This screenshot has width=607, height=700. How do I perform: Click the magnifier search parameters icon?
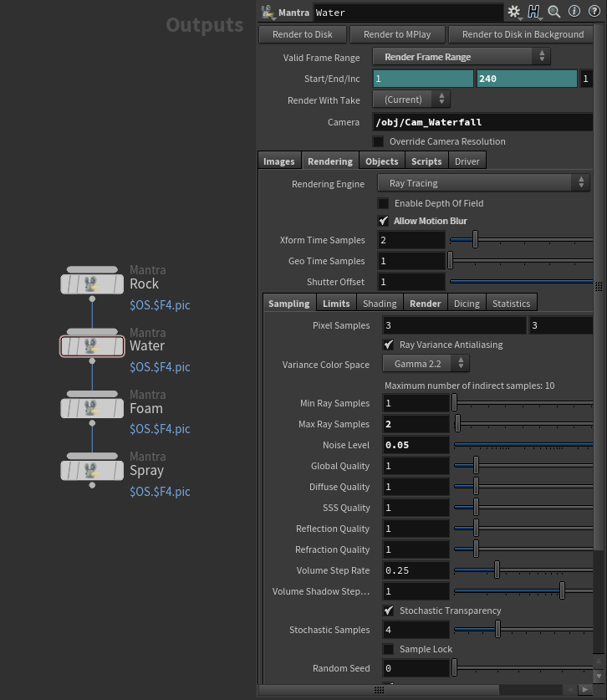pos(554,12)
